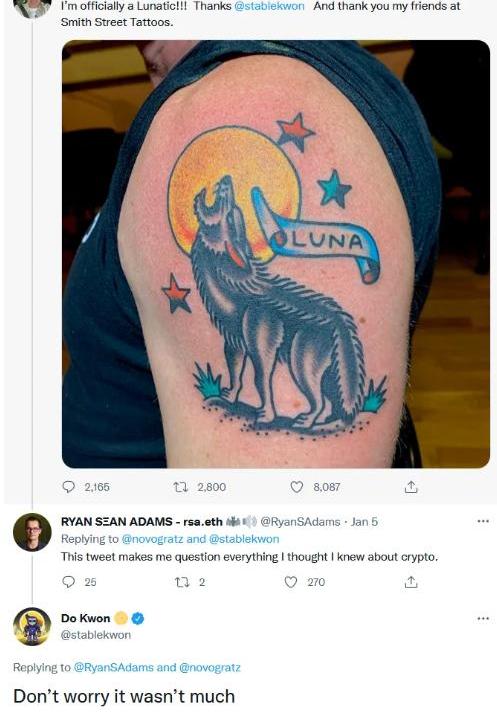Open the @stablekwon mention in top tweet
This screenshot has height=715, width=497.
click(269, 6)
